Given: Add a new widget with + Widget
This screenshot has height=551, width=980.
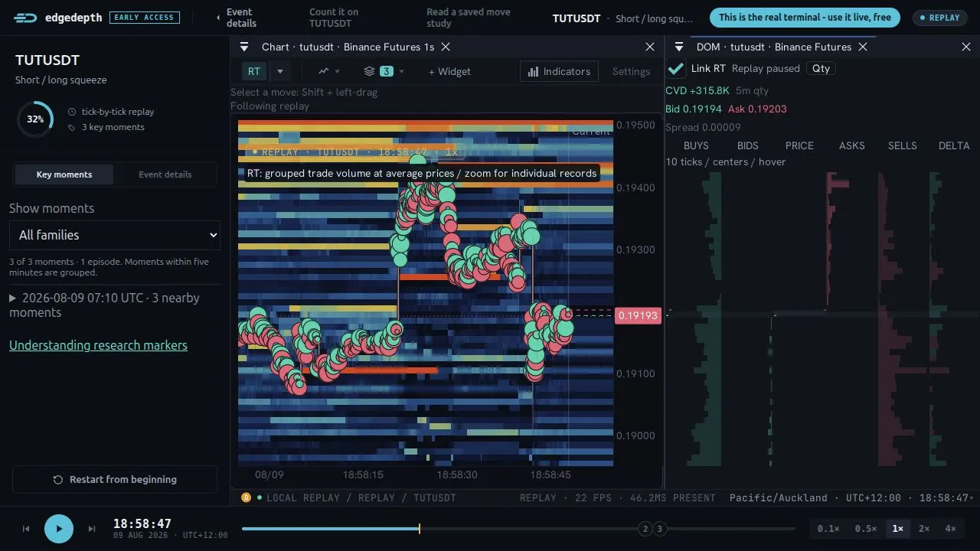Looking at the screenshot, I should [x=449, y=71].
